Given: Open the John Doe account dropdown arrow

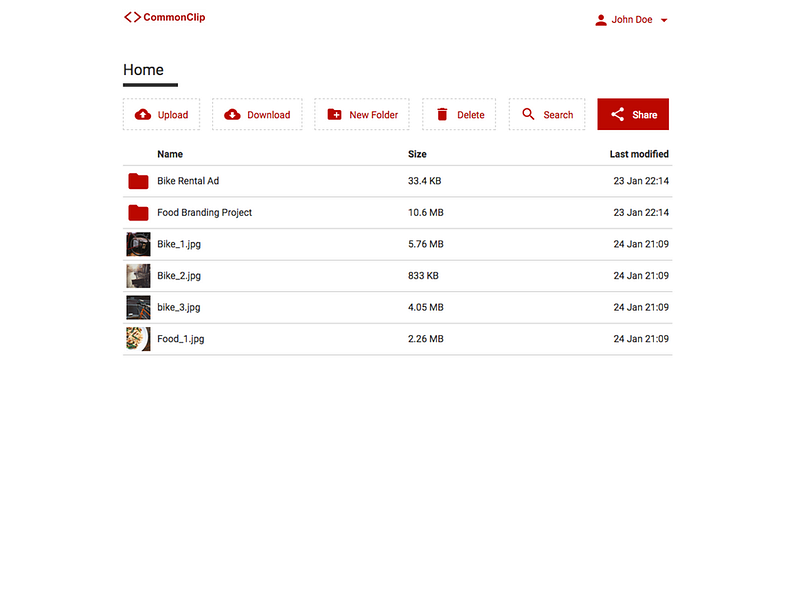Looking at the screenshot, I should [664, 20].
